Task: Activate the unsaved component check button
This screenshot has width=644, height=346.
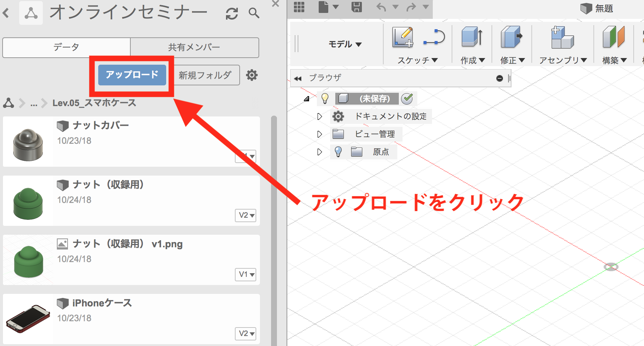Action: tap(407, 98)
